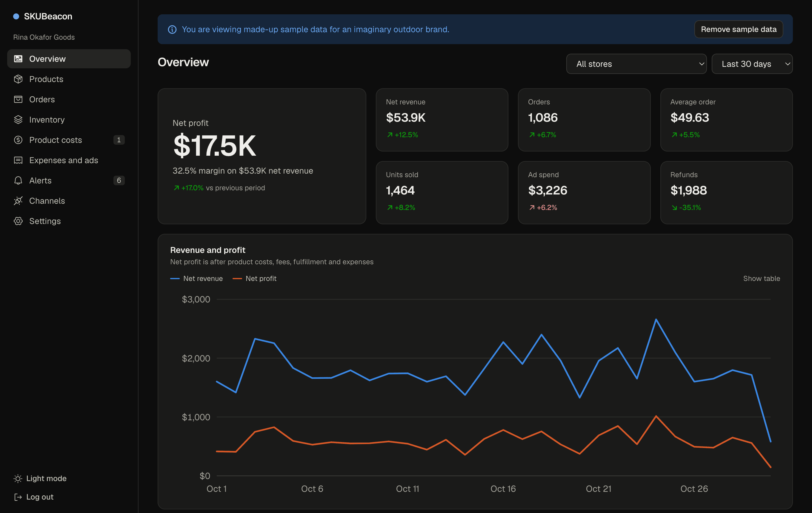Open Expenses and ads
The height and width of the screenshot is (513, 812).
69,160
